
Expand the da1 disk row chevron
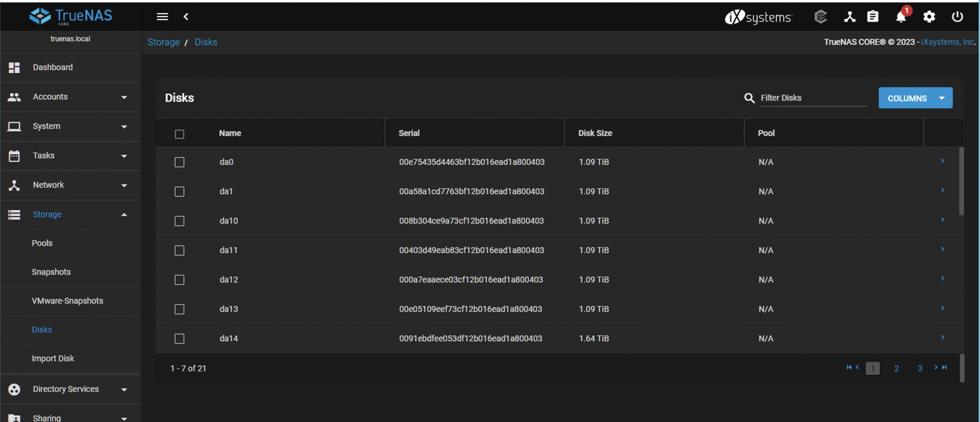tap(942, 190)
